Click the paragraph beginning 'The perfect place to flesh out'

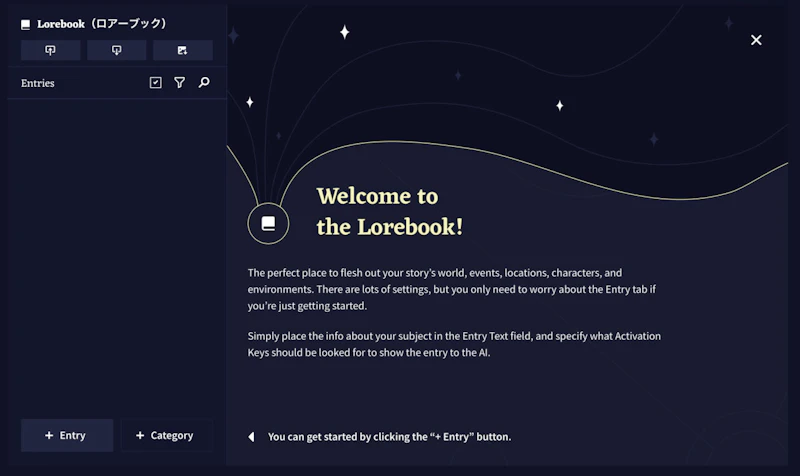[452, 289]
